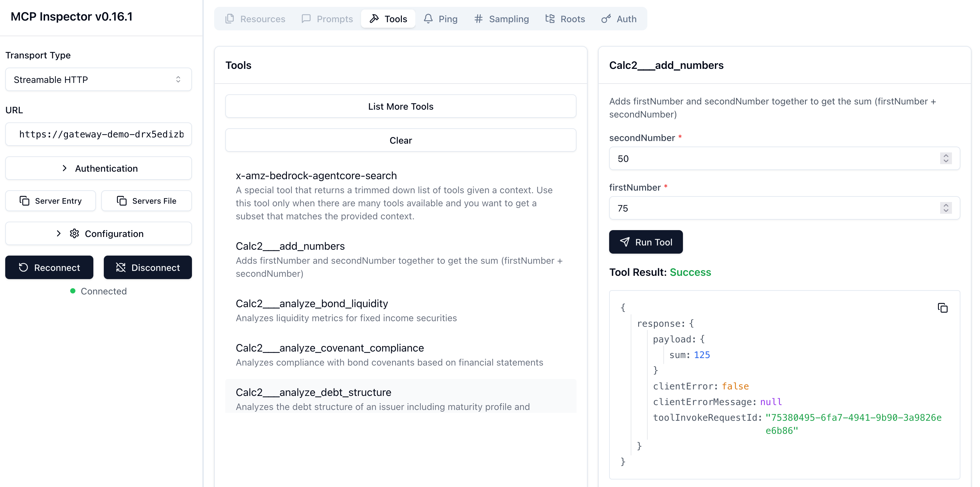The width and height of the screenshot is (980, 487).
Task: Click the secondNumber stepper arrows
Action: 945,158
